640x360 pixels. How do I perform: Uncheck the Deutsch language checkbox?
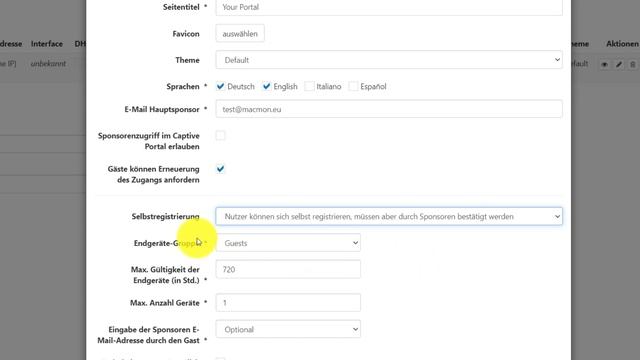click(x=220, y=87)
